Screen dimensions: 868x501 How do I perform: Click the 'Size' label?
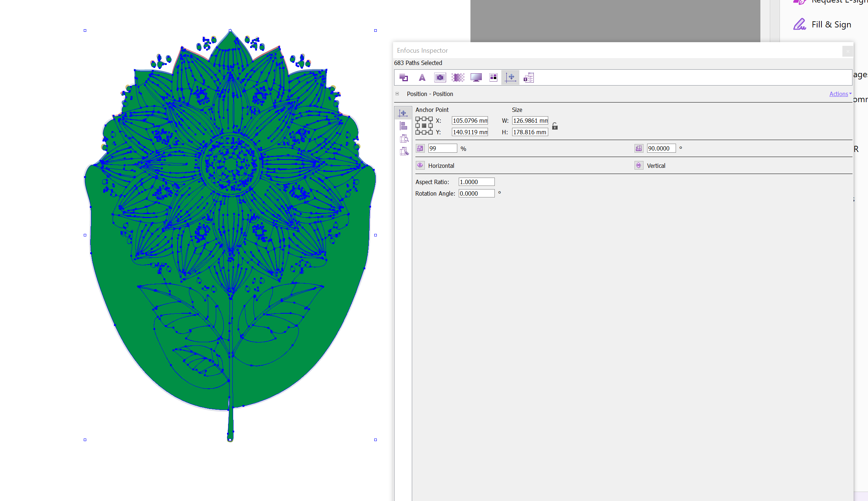tap(517, 110)
